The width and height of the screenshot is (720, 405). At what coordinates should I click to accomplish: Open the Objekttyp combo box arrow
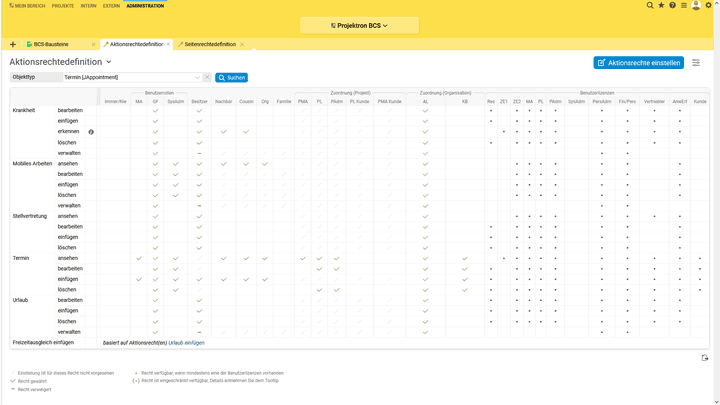pos(198,77)
